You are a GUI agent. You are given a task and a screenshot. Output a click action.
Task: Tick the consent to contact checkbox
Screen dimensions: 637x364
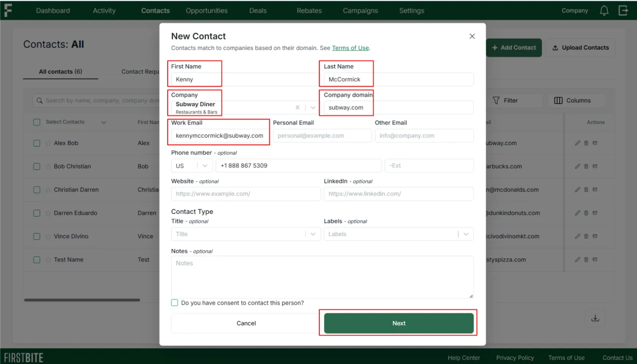click(175, 303)
